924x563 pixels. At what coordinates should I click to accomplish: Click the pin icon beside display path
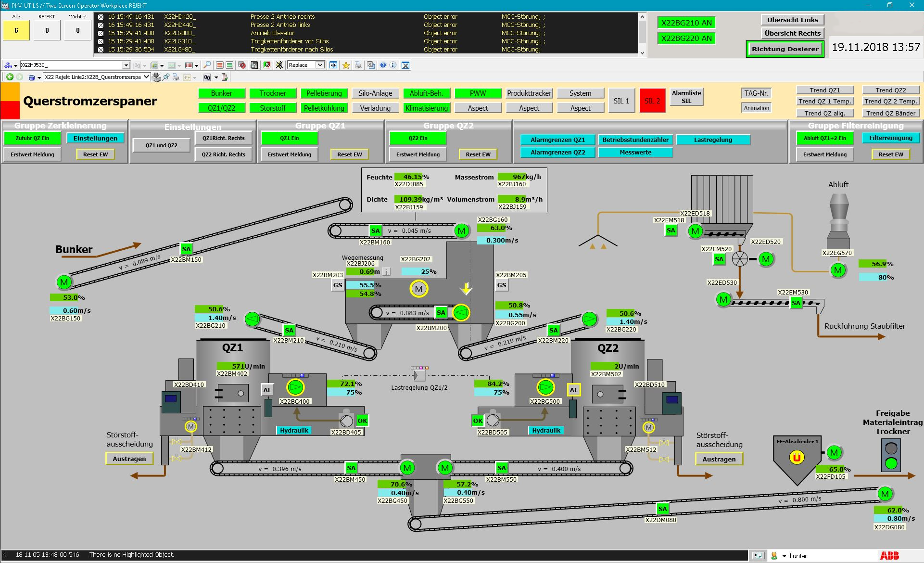[166, 77]
